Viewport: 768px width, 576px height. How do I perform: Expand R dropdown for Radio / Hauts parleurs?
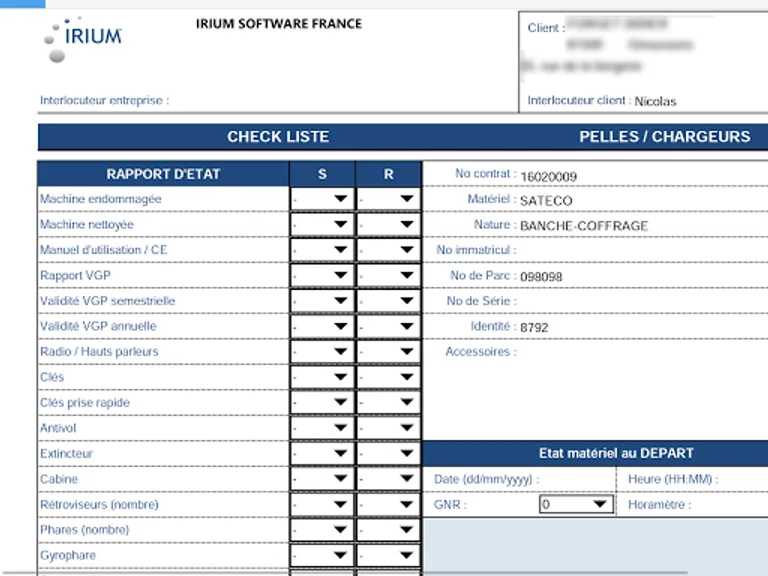pyautogui.click(x=388, y=352)
